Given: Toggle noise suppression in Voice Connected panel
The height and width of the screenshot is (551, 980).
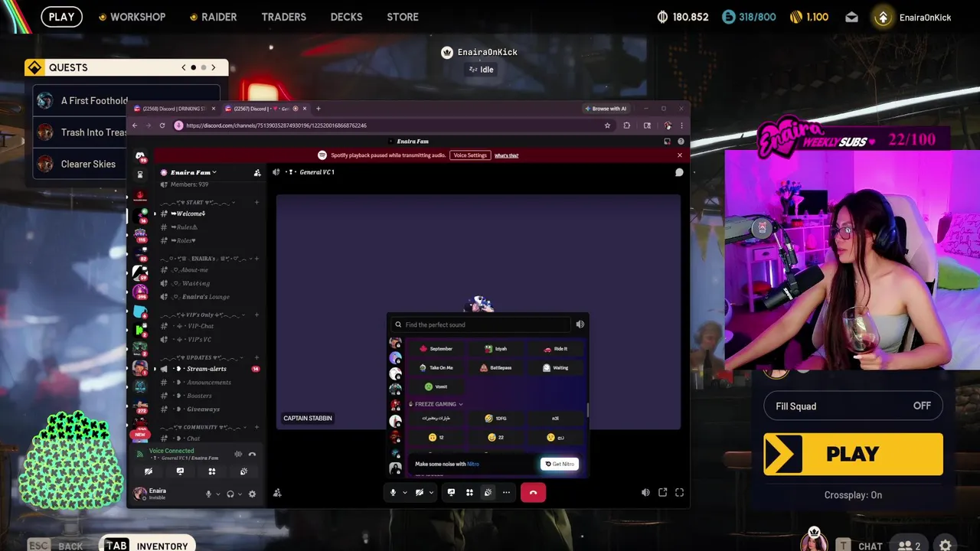Looking at the screenshot, I should 238,455.
